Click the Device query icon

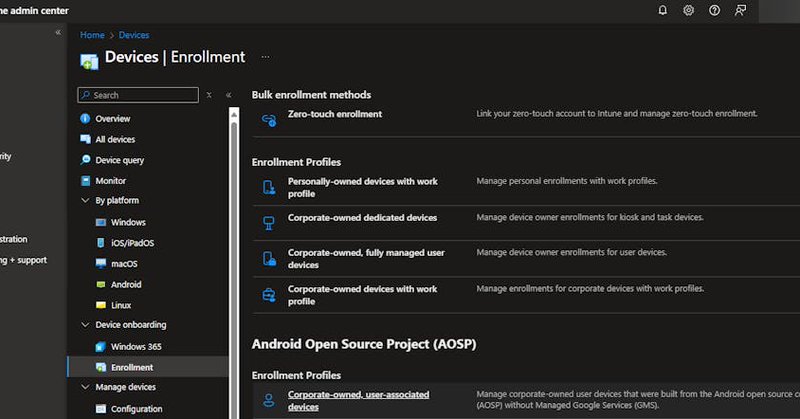pyautogui.click(x=85, y=160)
